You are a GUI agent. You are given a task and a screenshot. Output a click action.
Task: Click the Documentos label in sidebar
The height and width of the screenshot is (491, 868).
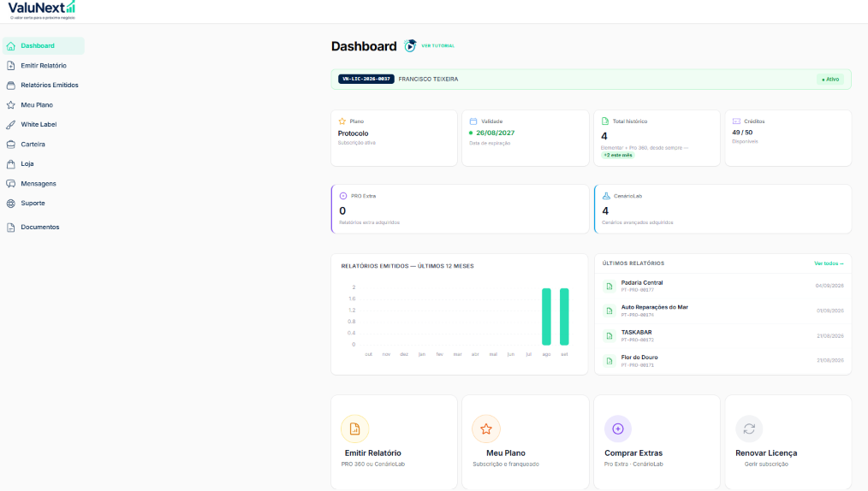coord(40,228)
